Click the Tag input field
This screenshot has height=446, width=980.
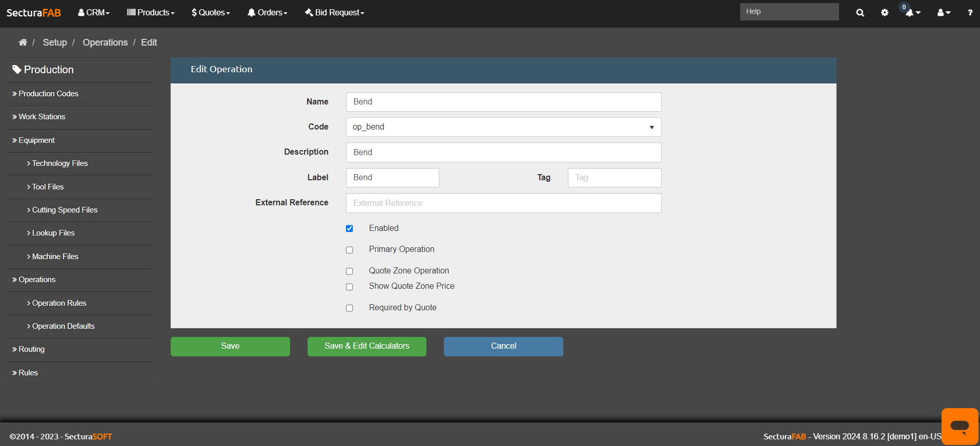[x=614, y=178]
